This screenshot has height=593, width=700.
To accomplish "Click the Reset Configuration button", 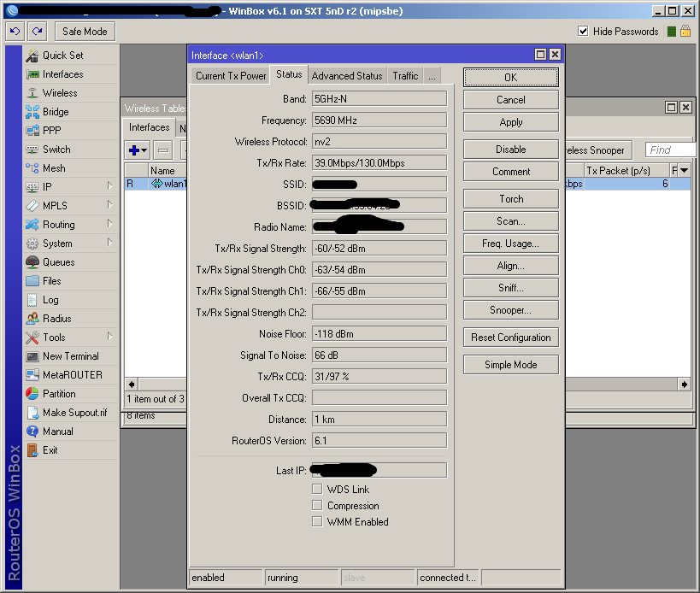I will pos(511,338).
